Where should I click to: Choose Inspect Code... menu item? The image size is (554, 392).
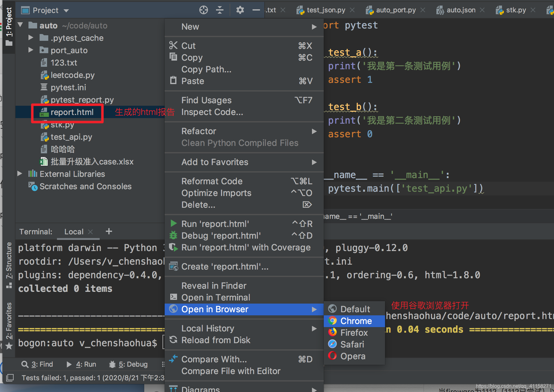click(x=244, y=112)
